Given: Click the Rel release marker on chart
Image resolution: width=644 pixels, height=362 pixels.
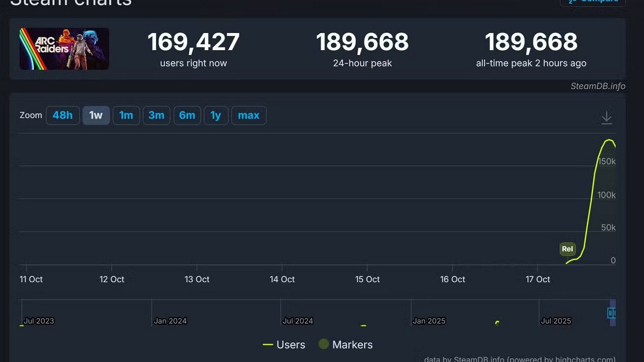Looking at the screenshot, I should click(567, 249).
